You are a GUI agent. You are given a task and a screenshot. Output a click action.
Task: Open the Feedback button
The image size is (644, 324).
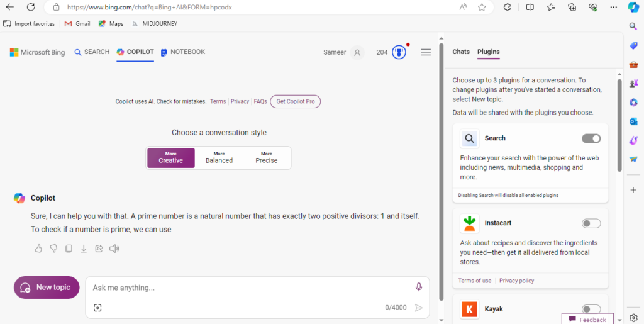587,320
